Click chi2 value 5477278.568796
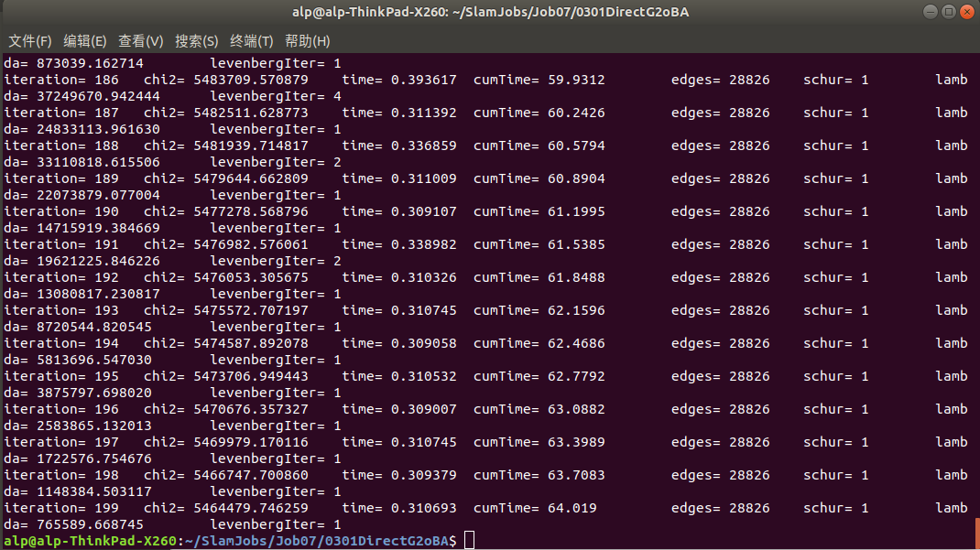The image size is (980, 550). [251, 211]
